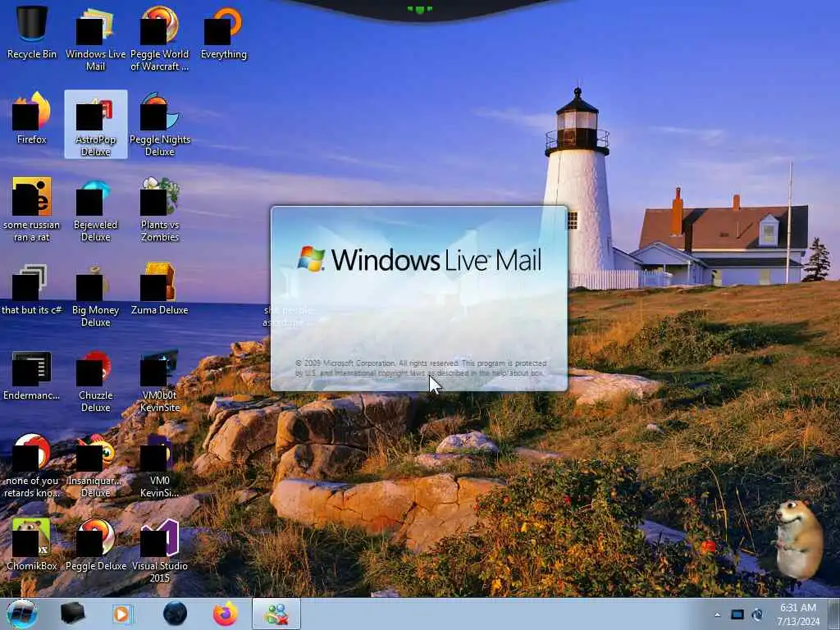840x630 pixels.
Task: Select the 'none of you' desktop icon
Action: point(32,465)
